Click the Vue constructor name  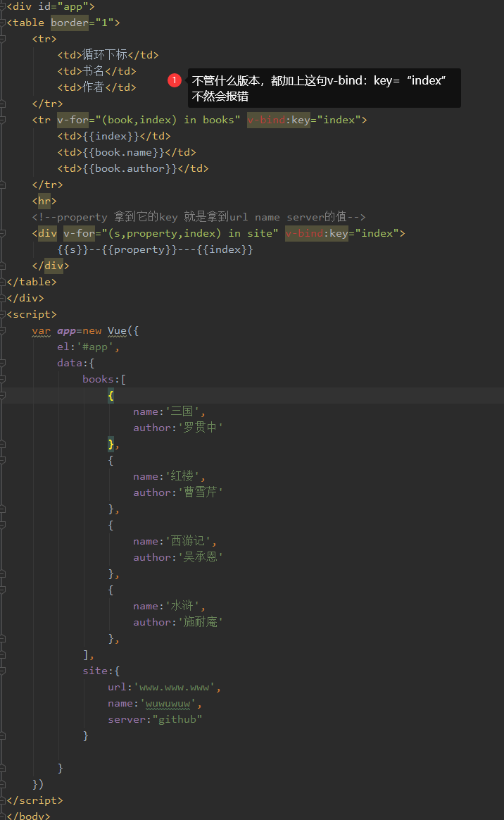[x=117, y=330]
